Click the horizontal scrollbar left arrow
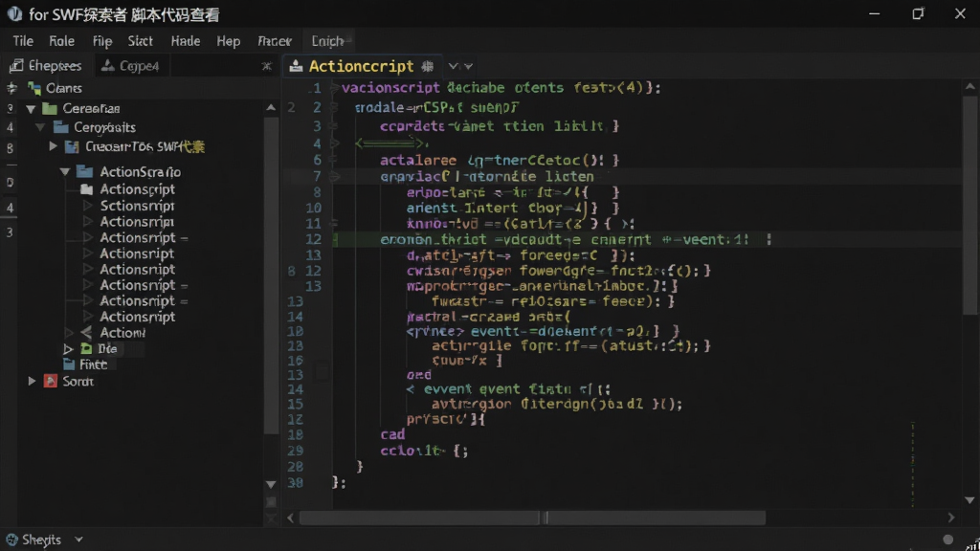Screen dimensions: 980x551 pyautogui.click(x=291, y=518)
